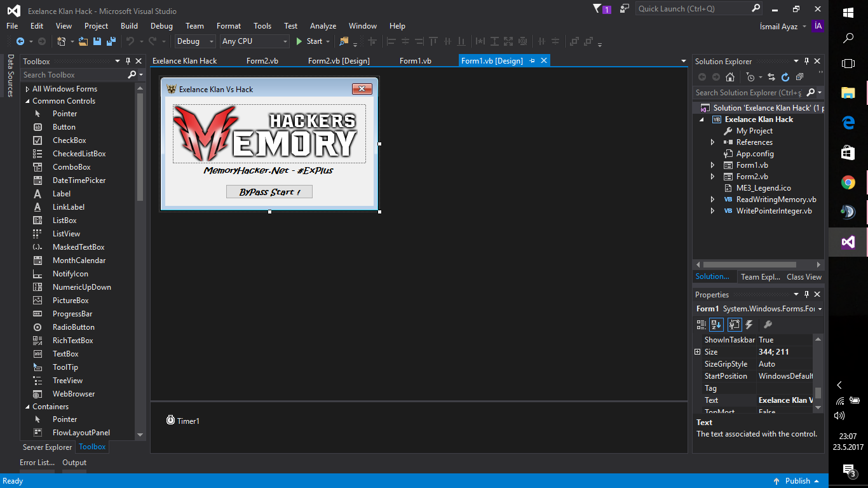Screen dimensions: 868x488
Task: Select the WebBrowser control in Toolbox
Action: [73, 394]
